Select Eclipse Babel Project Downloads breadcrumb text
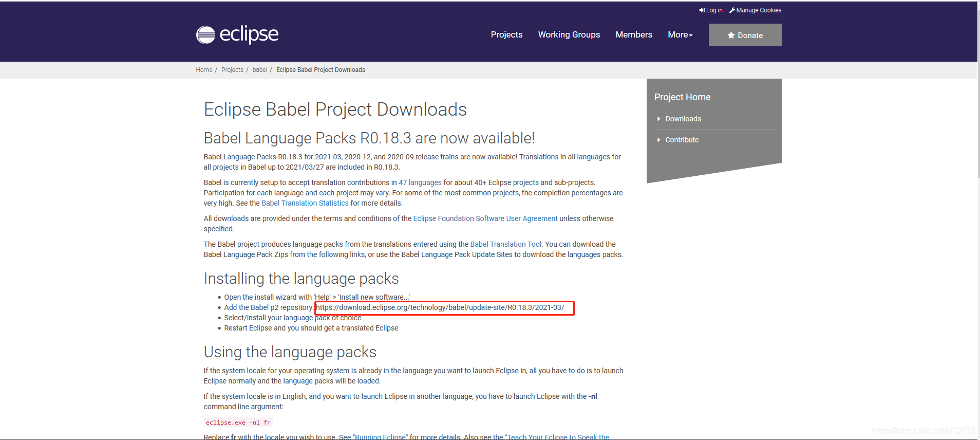This screenshot has width=980, height=440. click(x=321, y=70)
